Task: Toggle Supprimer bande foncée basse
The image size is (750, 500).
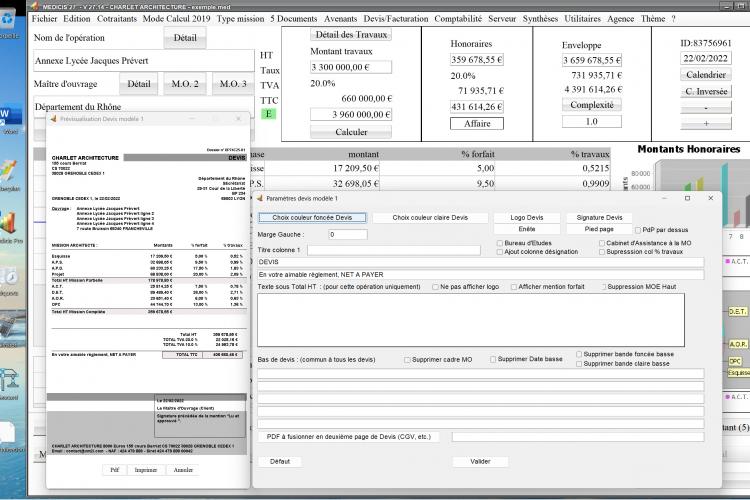Action: pos(579,355)
